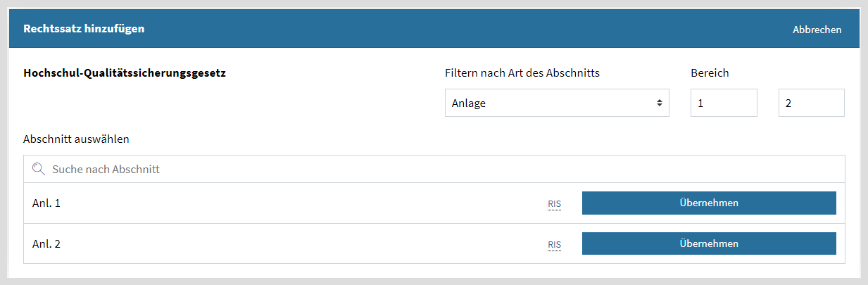Click the 'Filtern nach Art des Abschnitts' label
868x285 pixels.
click(522, 72)
